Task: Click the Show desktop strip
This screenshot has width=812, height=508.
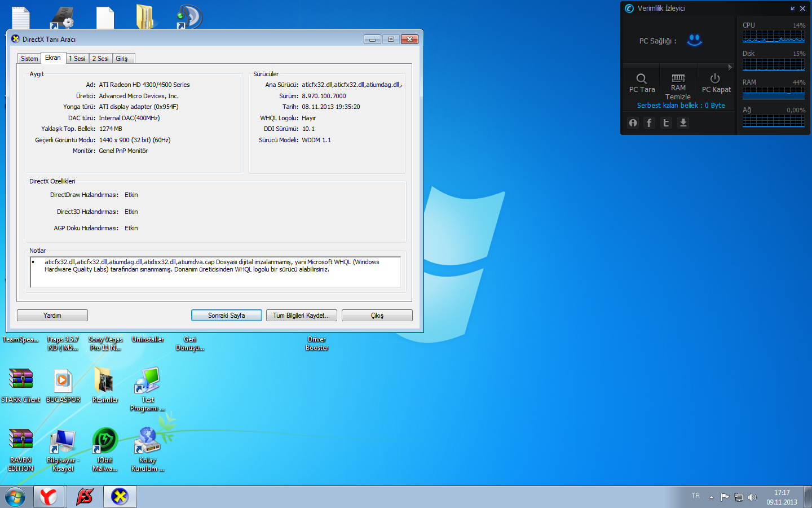Action: [x=808, y=497]
